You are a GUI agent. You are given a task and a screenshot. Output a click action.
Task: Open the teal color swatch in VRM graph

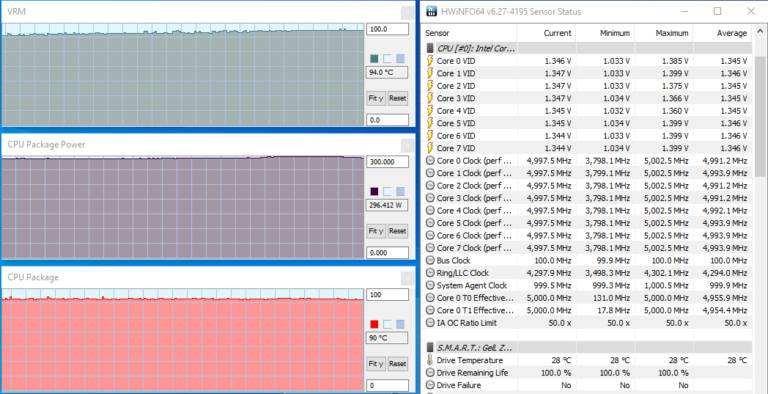(x=375, y=59)
